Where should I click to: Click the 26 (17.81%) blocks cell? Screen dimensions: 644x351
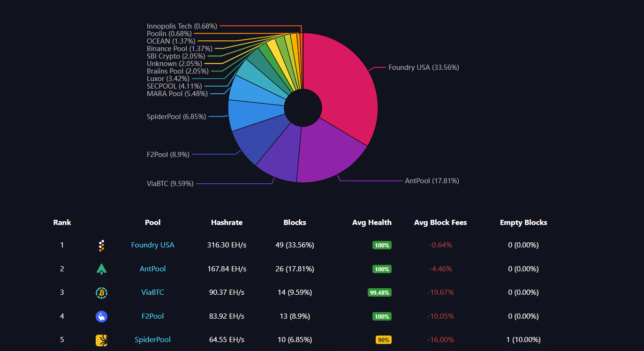pos(295,269)
